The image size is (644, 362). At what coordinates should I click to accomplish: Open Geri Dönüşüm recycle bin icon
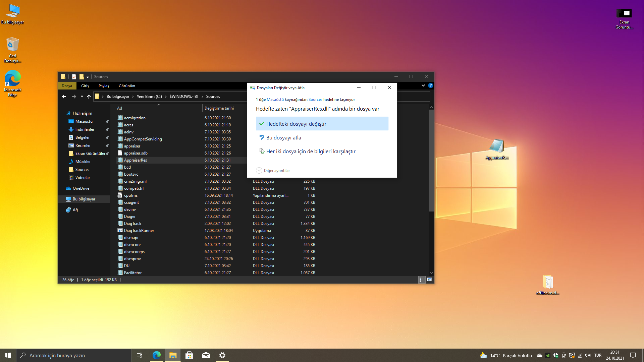[x=12, y=50]
